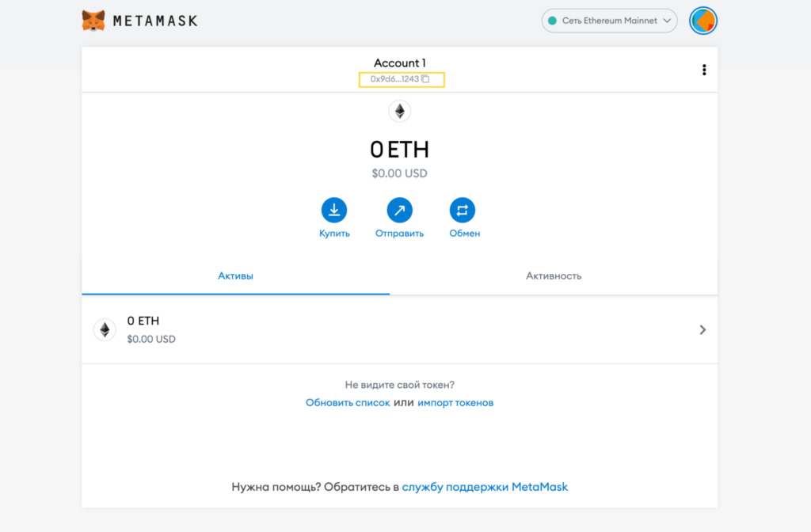Expand the 0 ETH asset row chevron
Screen dimensions: 811x532
[702, 329]
